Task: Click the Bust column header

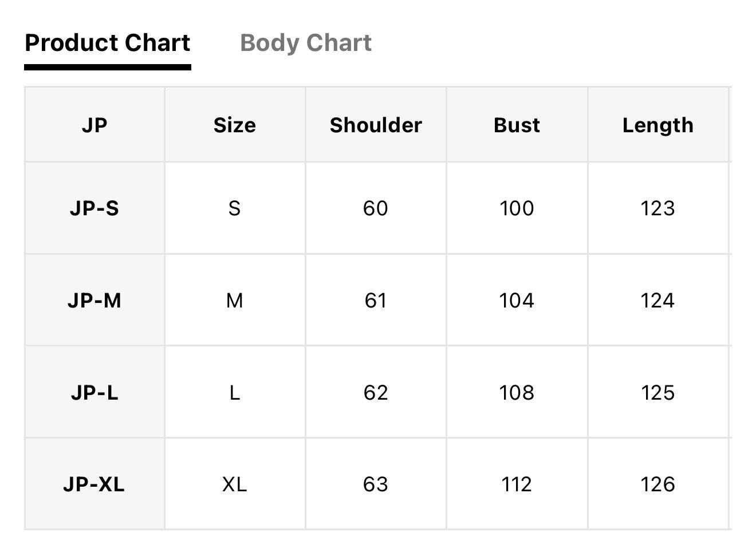Action: click(517, 125)
